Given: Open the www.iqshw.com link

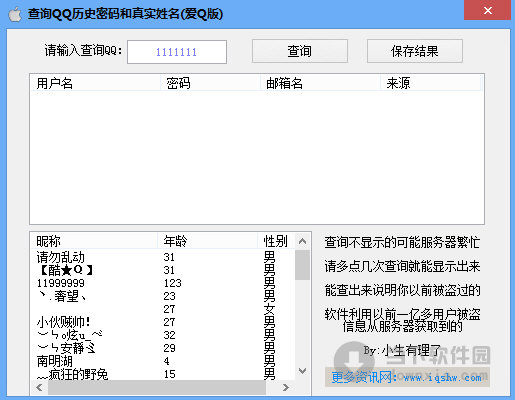Looking at the screenshot, I should pos(442,378).
